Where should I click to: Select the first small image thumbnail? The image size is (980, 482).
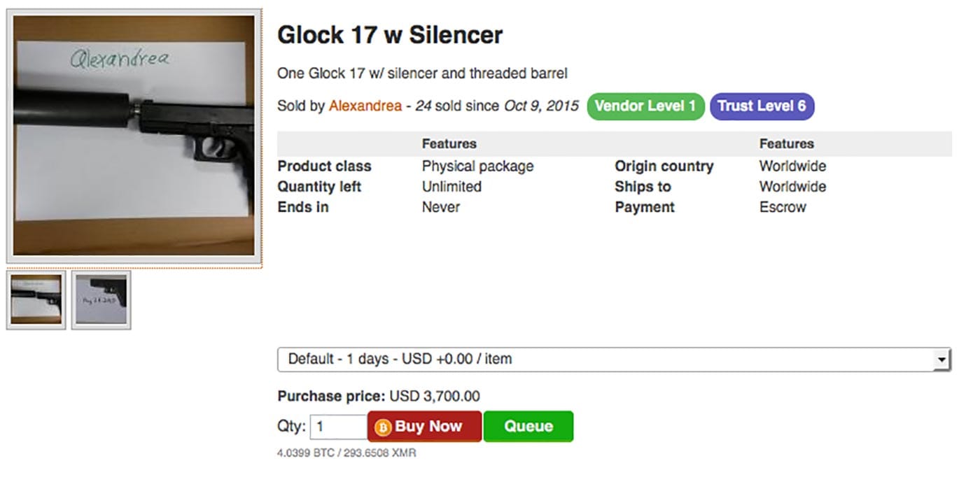tap(36, 299)
